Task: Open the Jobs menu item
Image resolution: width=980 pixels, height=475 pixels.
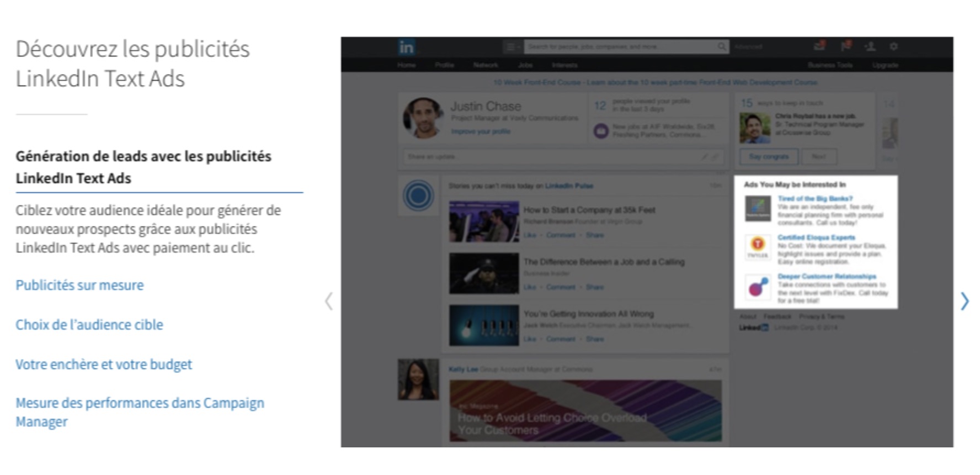Action: [525, 65]
